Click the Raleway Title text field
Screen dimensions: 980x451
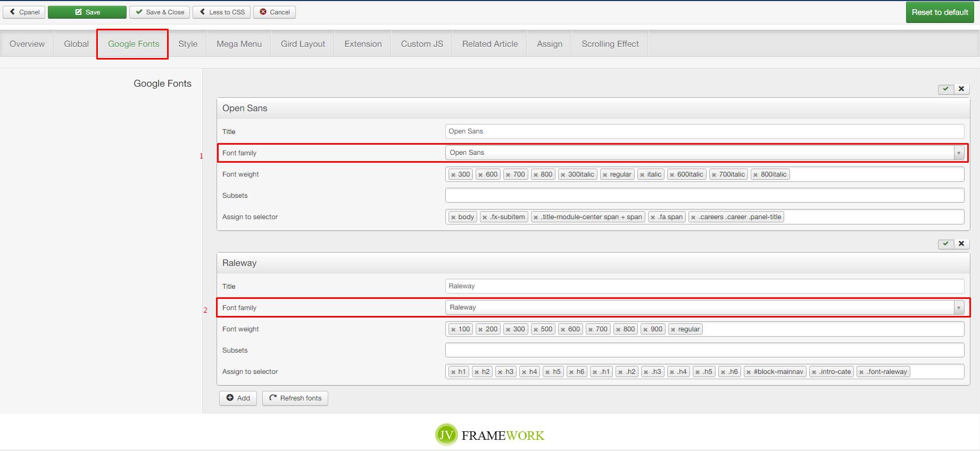[704, 286]
